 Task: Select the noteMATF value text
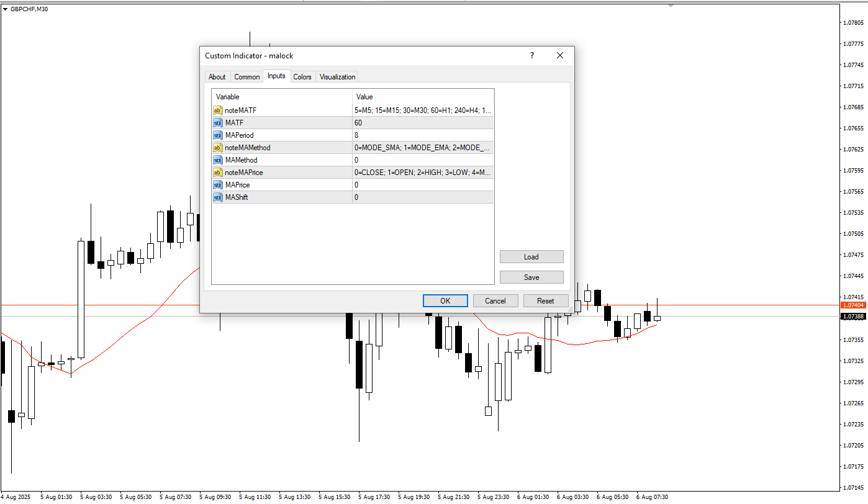(423, 110)
